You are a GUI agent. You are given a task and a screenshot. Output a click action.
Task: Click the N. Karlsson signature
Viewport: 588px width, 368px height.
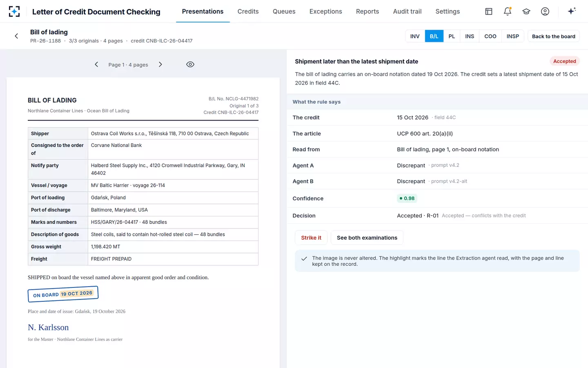point(48,327)
